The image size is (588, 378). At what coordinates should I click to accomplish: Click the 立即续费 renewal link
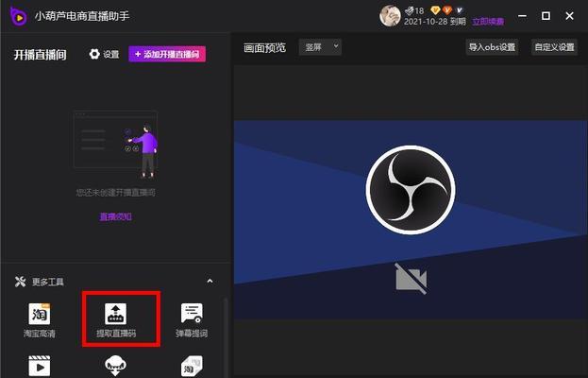[488, 22]
